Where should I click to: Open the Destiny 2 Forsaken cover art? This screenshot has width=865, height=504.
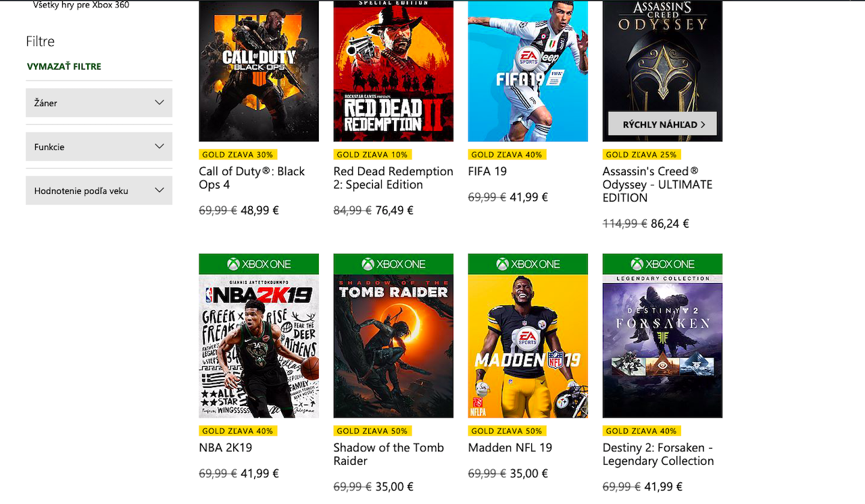662,346
